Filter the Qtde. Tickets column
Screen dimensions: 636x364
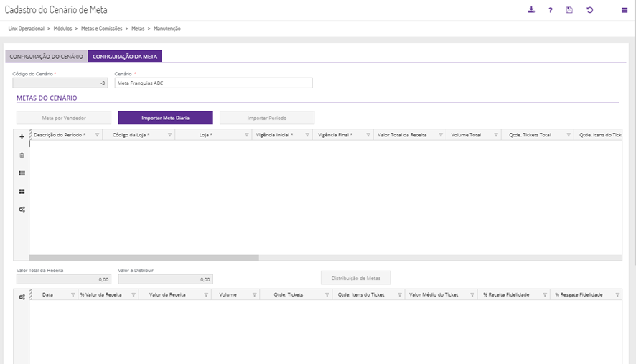tap(327, 295)
